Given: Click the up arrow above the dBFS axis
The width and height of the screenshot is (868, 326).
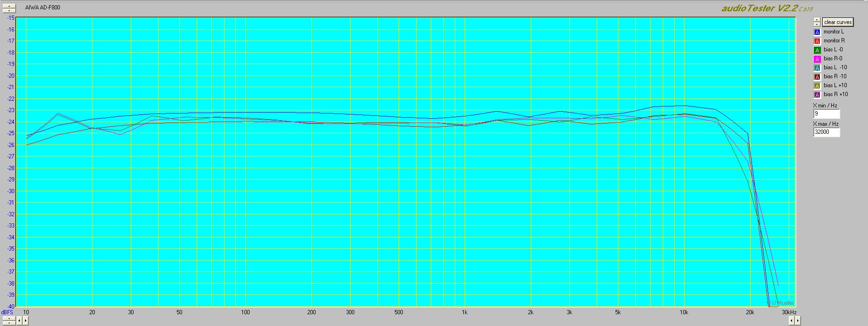Looking at the screenshot, I should point(9,6).
